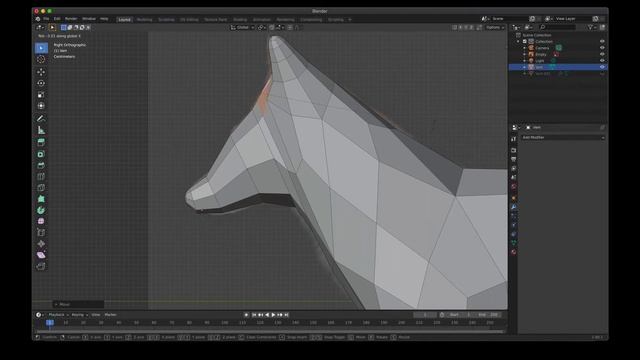
Task: Open the Window menu
Action: (x=89, y=19)
